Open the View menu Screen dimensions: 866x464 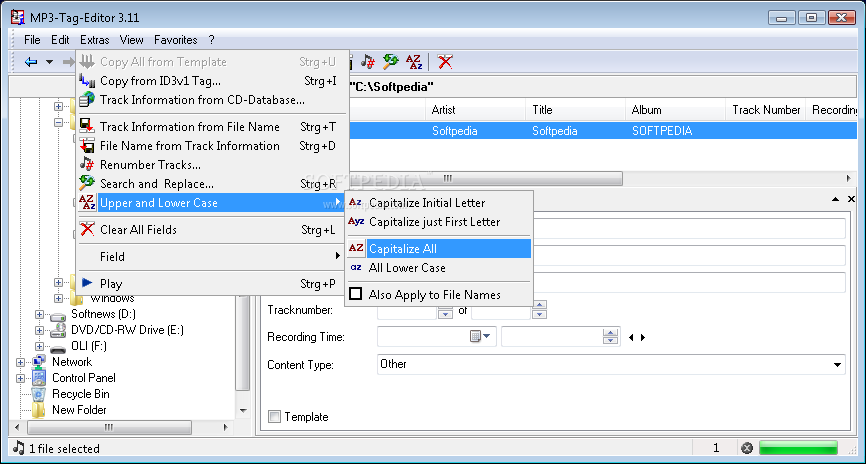point(131,40)
